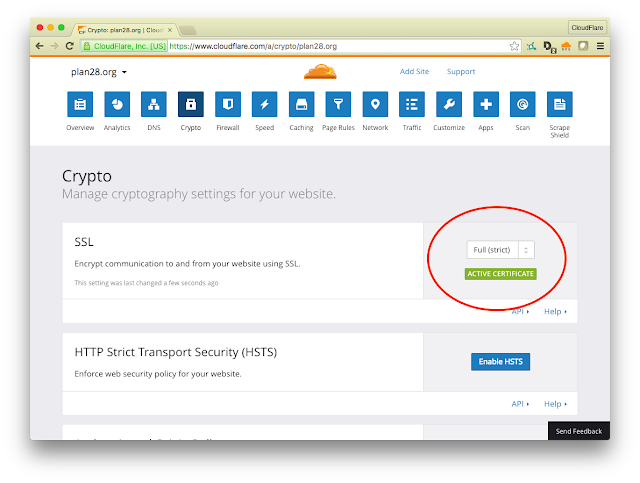Open the Firewall shield icon

tap(228, 105)
